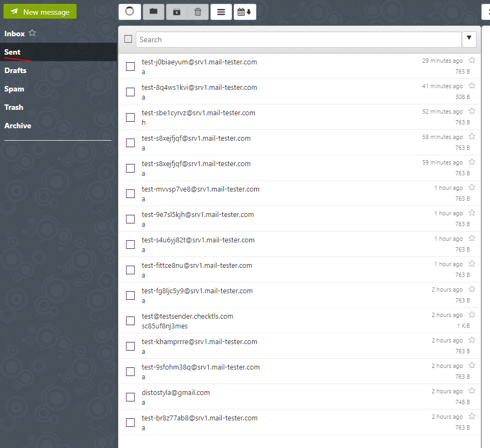Star the test-9sfohm38q message
Image resolution: width=490 pixels, height=448 pixels.
point(472,365)
